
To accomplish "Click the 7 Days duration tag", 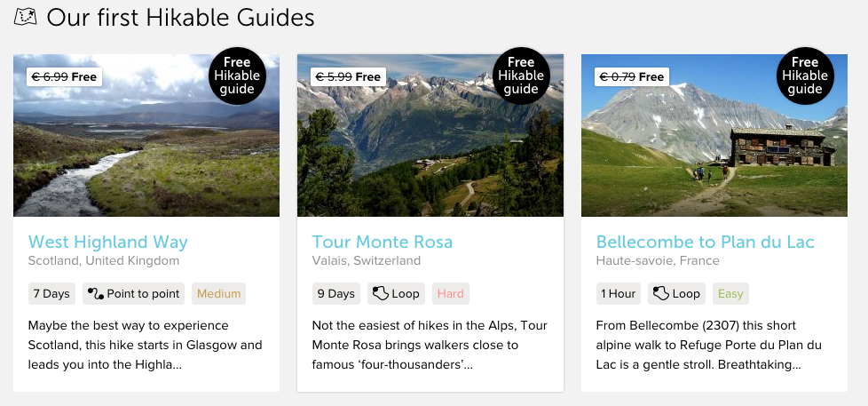I will click(x=51, y=294).
